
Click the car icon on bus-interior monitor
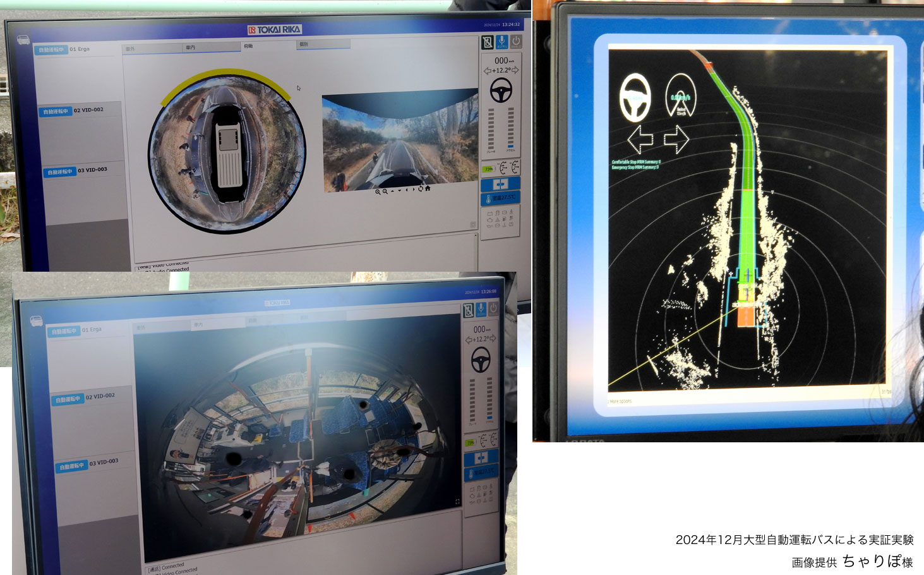[36, 321]
